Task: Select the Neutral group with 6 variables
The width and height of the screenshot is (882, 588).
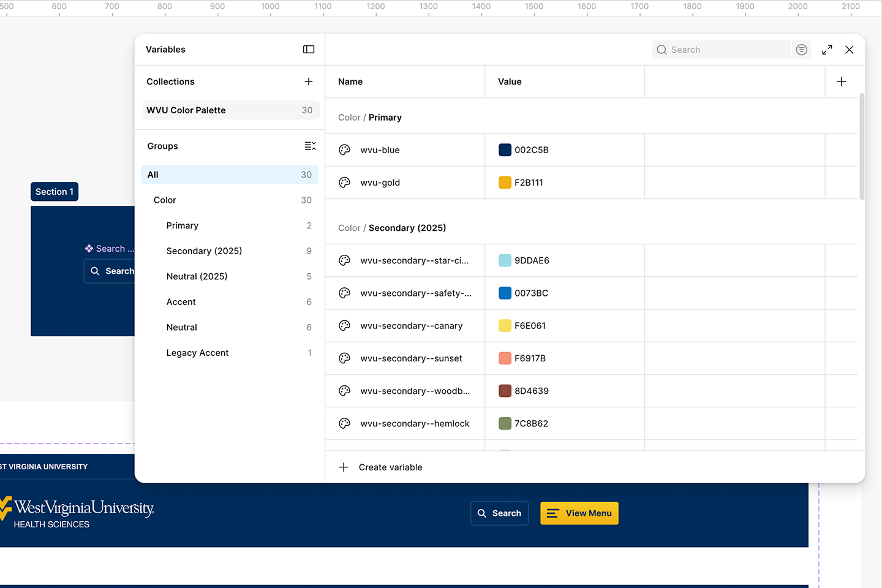Action: [230, 328]
